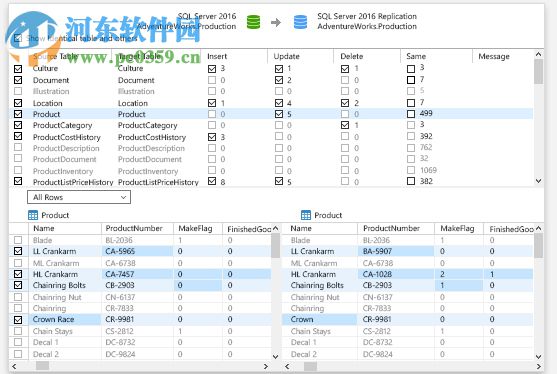557x374 pixels.
Task: Click the Decal 2 row in left grid
Action: click(140, 354)
